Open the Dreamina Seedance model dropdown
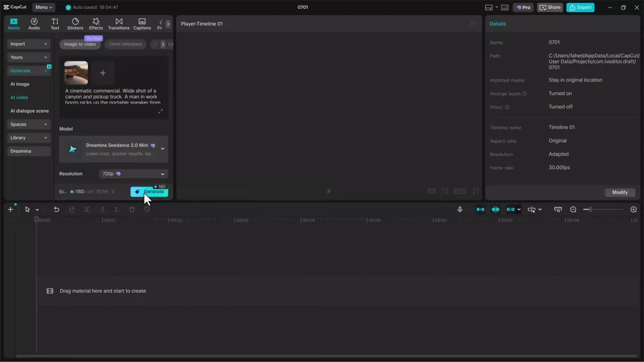This screenshot has width=644, height=362. click(114, 149)
